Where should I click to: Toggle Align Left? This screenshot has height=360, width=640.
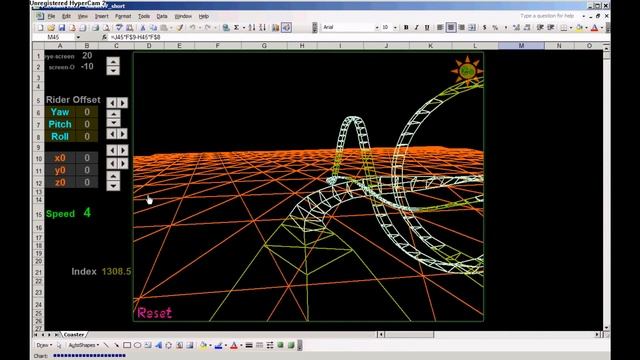pos(440,27)
